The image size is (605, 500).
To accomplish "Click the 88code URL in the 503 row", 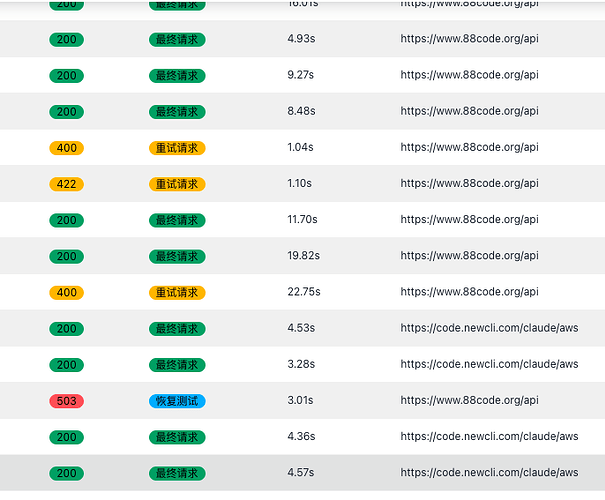I will [469, 400].
